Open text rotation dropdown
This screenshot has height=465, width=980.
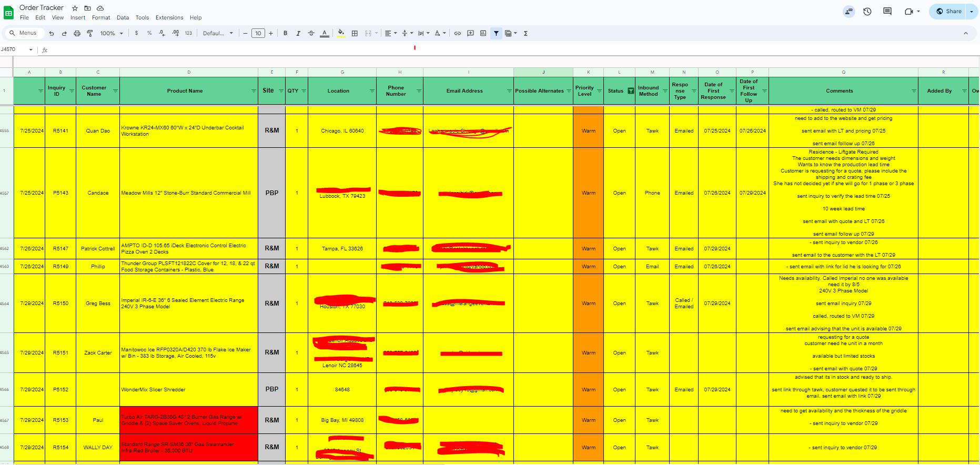(440, 33)
